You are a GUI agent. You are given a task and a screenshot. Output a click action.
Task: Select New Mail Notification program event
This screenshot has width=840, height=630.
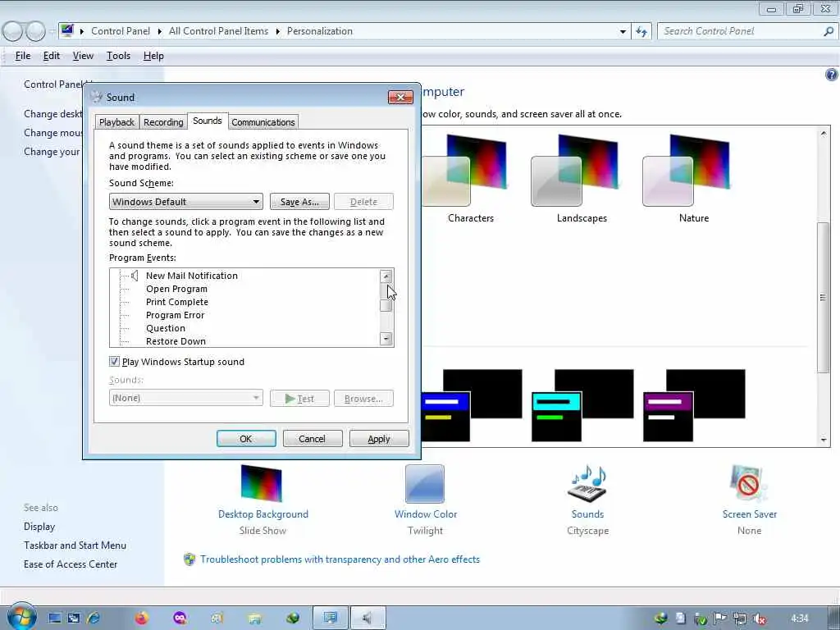tap(192, 276)
